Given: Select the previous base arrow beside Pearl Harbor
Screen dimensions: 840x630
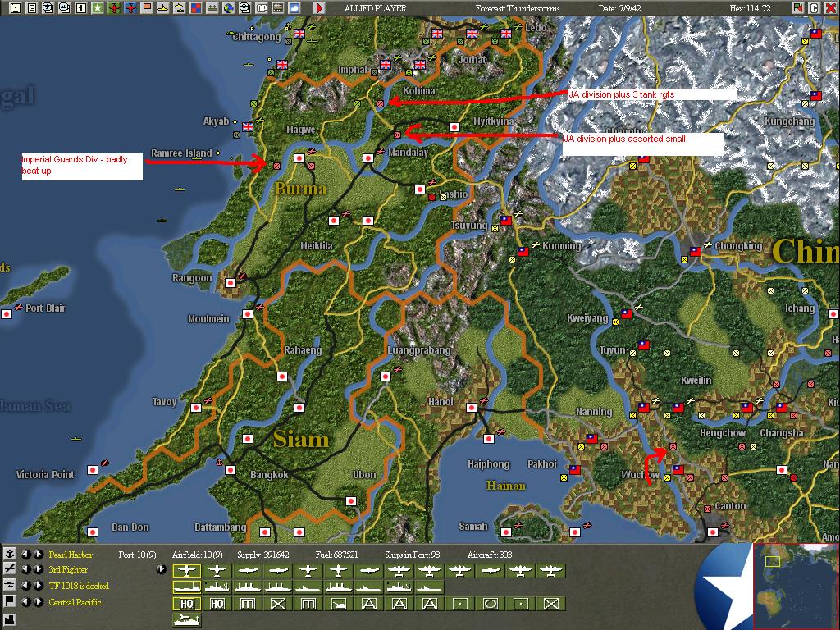Looking at the screenshot, I should (25, 554).
